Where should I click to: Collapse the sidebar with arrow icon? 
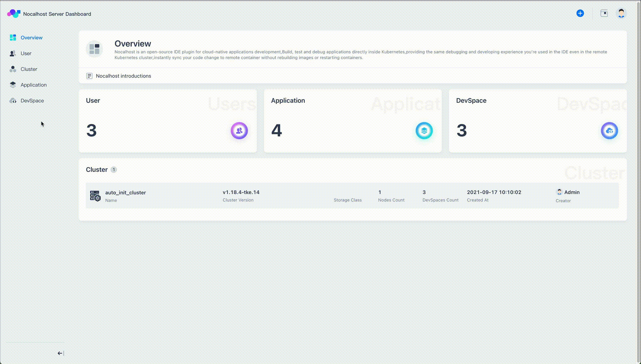(60, 353)
